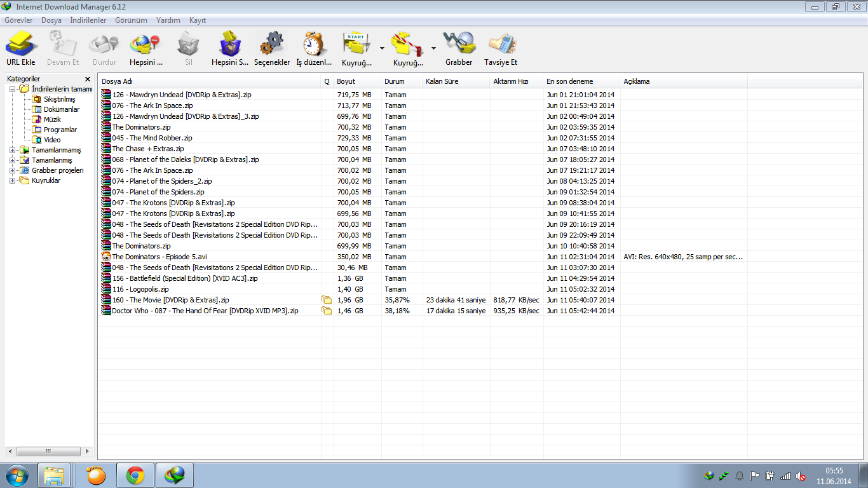Open Windows Explorer from taskbar

pos(54,475)
